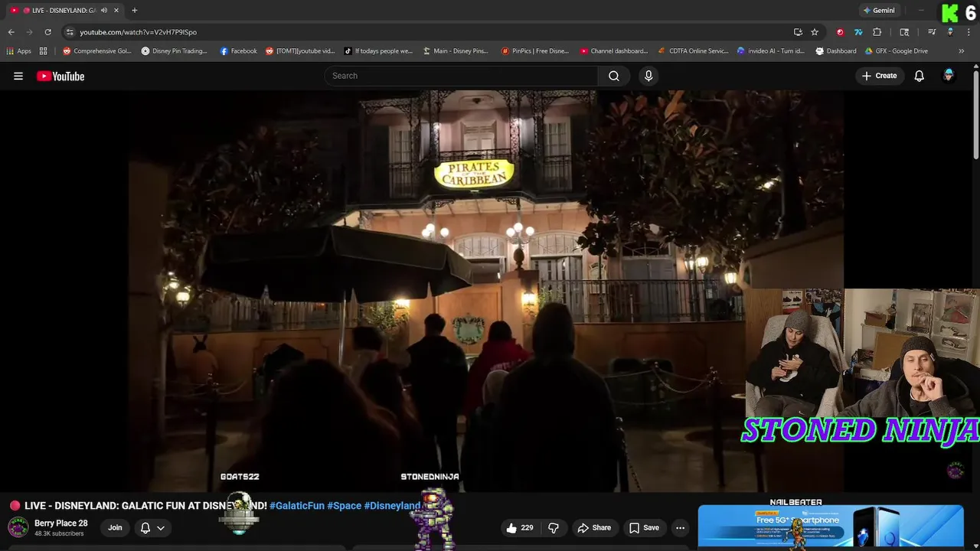Open CDTFA Online Servic... bookmark
980x551 pixels.
pos(694,51)
